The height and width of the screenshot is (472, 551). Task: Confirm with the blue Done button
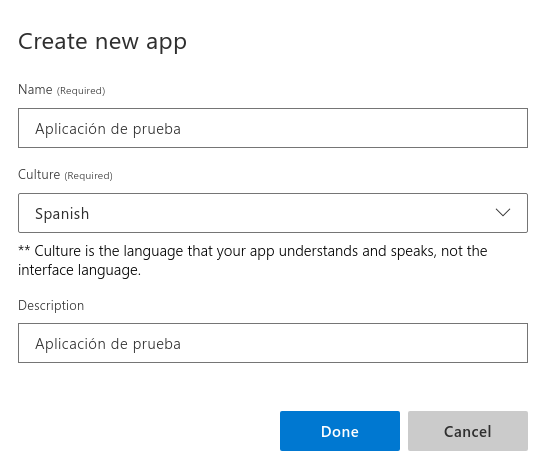[340, 431]
